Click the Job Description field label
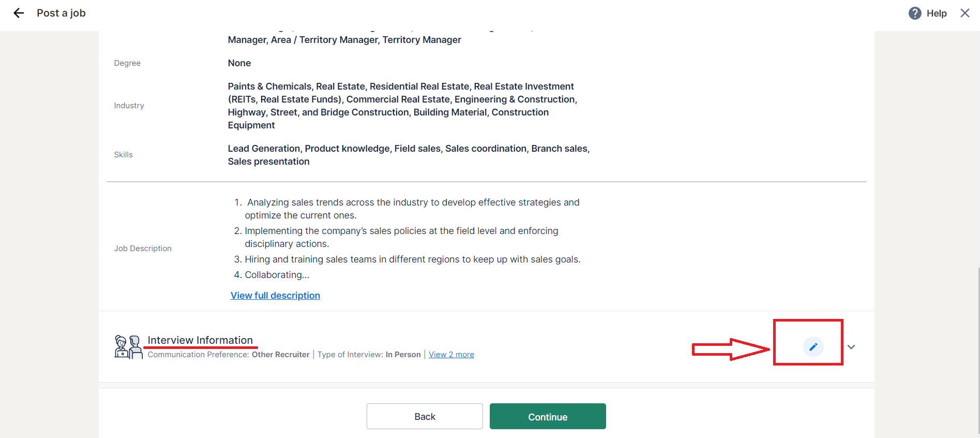Screen dimensions: 980x438 (x=143, y=249)
